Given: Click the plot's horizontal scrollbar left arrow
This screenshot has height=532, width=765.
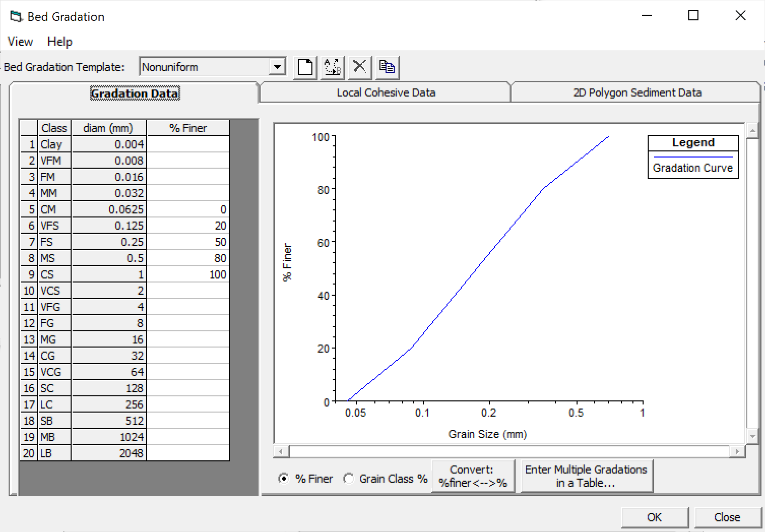Looking at the screenshot, I should tap(281, 451).
